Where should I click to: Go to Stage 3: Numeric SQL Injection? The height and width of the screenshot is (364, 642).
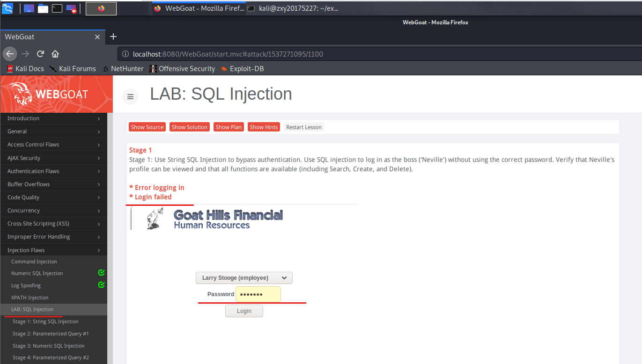pos(49,346)
